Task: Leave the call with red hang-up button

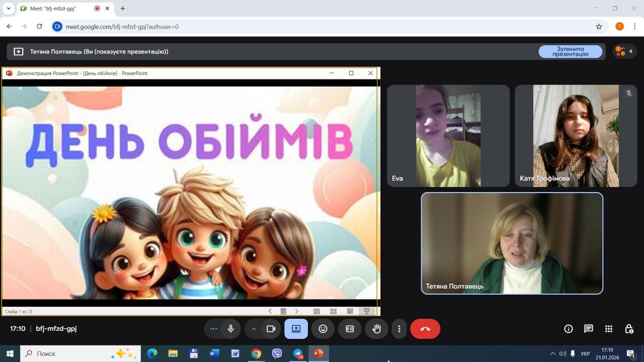Action: pyautogui.click(x=425, y=329)
